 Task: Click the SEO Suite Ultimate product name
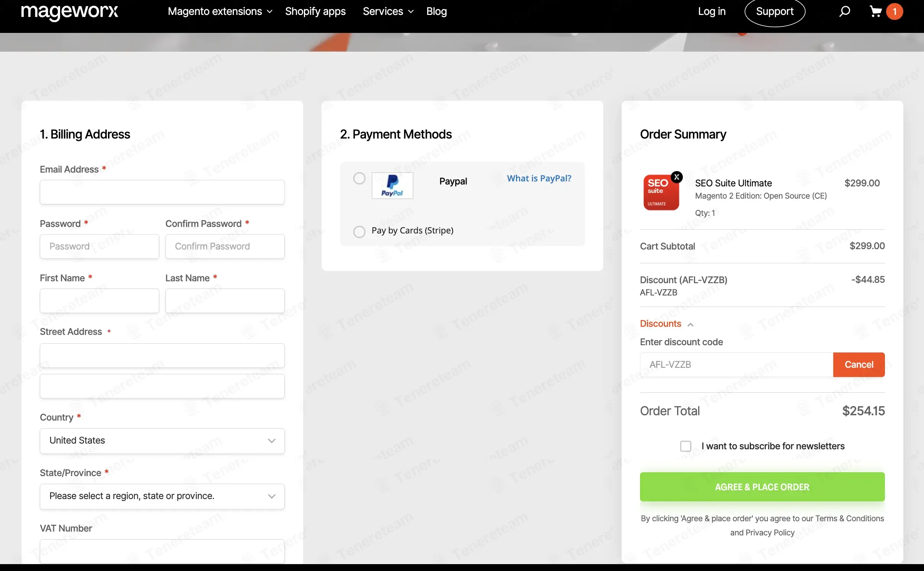(733, 183)
